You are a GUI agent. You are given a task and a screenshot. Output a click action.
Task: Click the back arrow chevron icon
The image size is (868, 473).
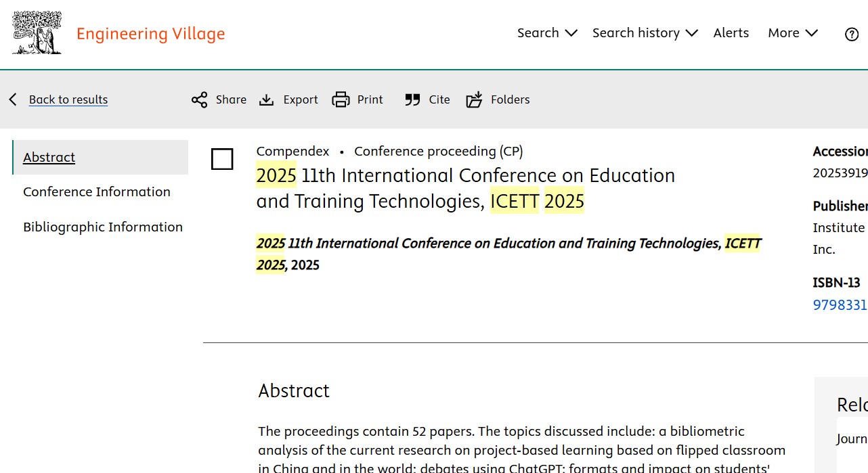click(13, 99)
